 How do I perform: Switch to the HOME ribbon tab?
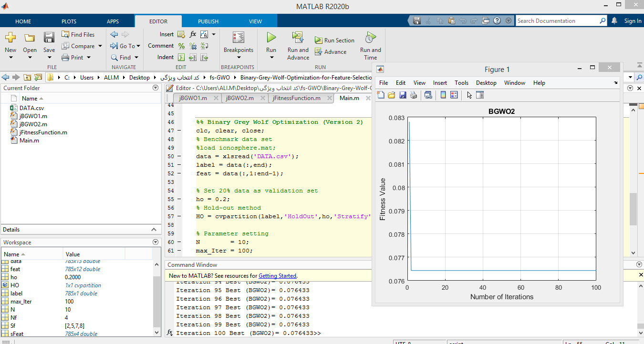23,21
